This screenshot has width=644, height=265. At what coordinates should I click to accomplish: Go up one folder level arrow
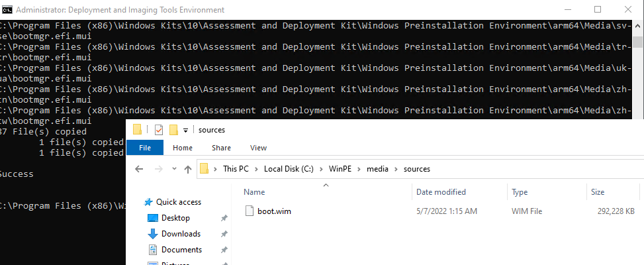(x=188, y=169)
